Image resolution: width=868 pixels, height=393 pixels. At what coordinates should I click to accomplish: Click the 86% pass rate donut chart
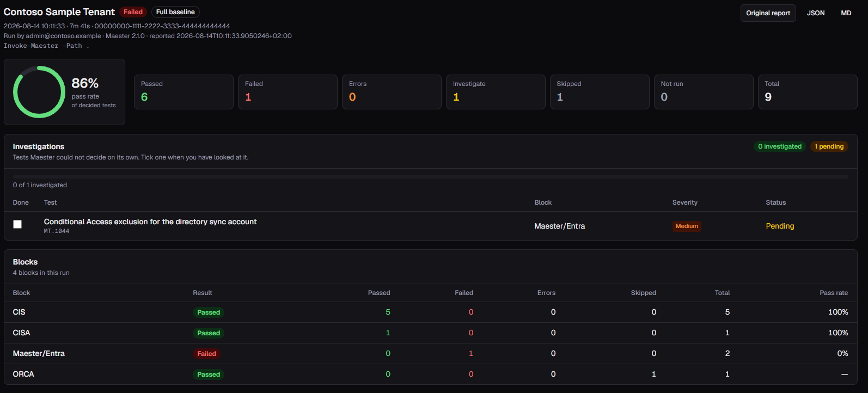(x=39, y=92)
